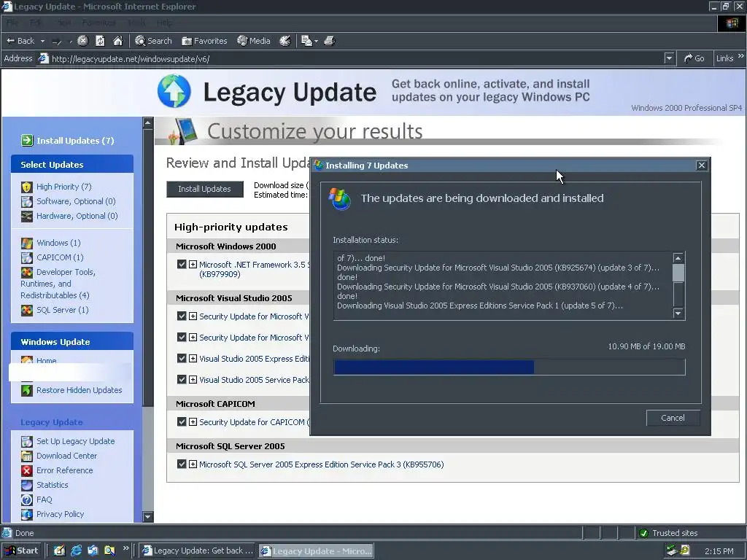747x560 pixels.
Task: Open the Privacy Policy link
Action: coord(53,514)
